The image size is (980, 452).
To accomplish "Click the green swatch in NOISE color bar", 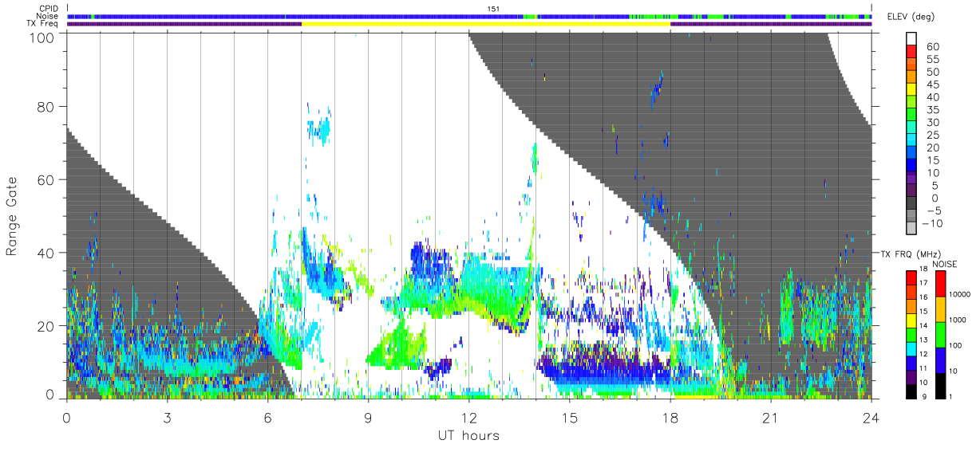I will point(939,334).
